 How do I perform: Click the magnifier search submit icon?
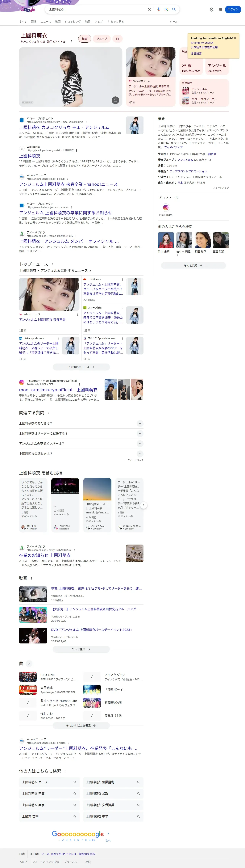(x=174, y=9)
